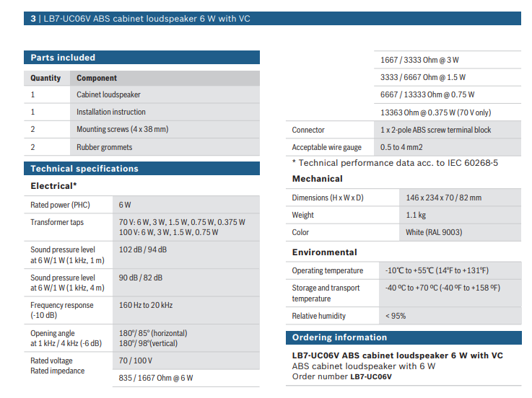Select the '< 95%' humidity value

coord(396,316)
